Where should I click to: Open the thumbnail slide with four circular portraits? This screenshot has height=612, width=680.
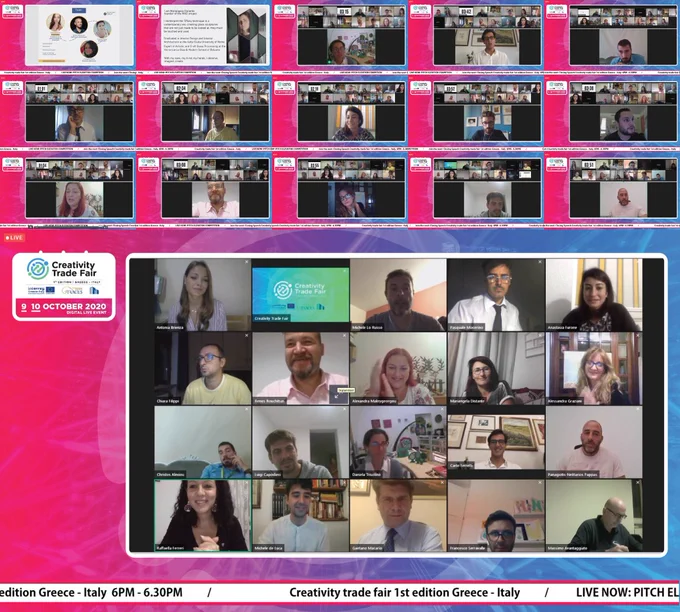79,36
